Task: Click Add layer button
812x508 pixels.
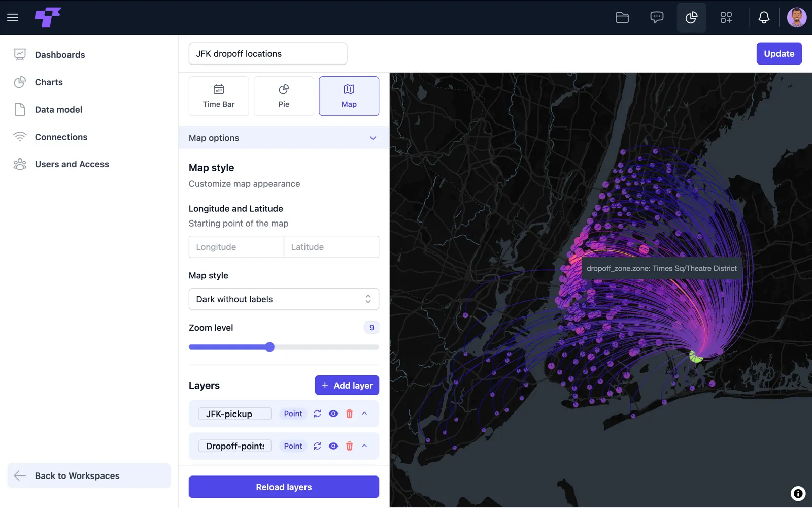Action: click(347, 386)
